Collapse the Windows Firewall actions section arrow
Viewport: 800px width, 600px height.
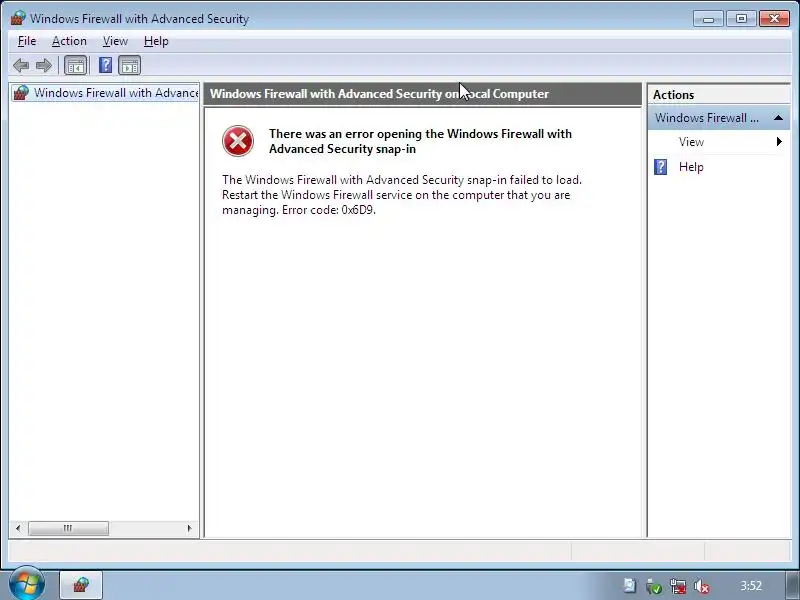pyautogui.click(x=778, y=118)
